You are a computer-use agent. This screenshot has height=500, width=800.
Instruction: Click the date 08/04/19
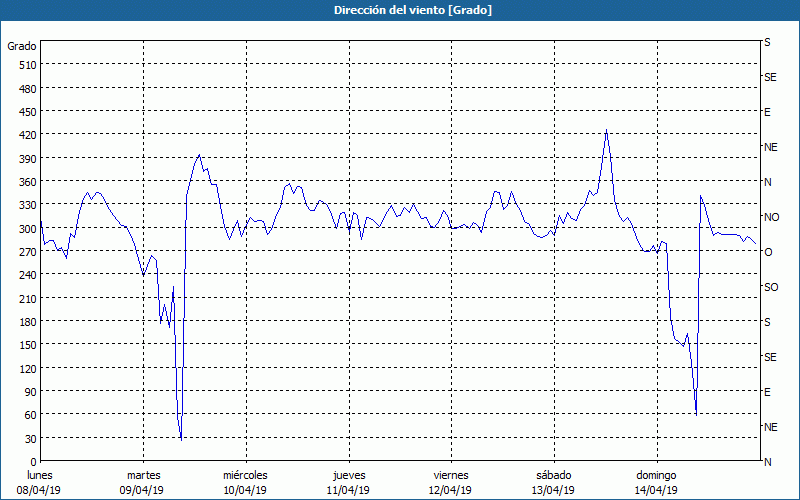[x=39, y=490]
